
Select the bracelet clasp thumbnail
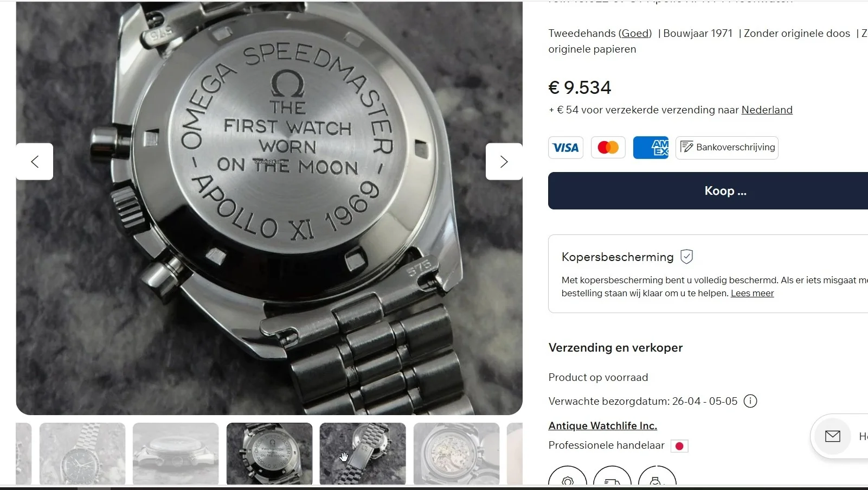(363, 454)
